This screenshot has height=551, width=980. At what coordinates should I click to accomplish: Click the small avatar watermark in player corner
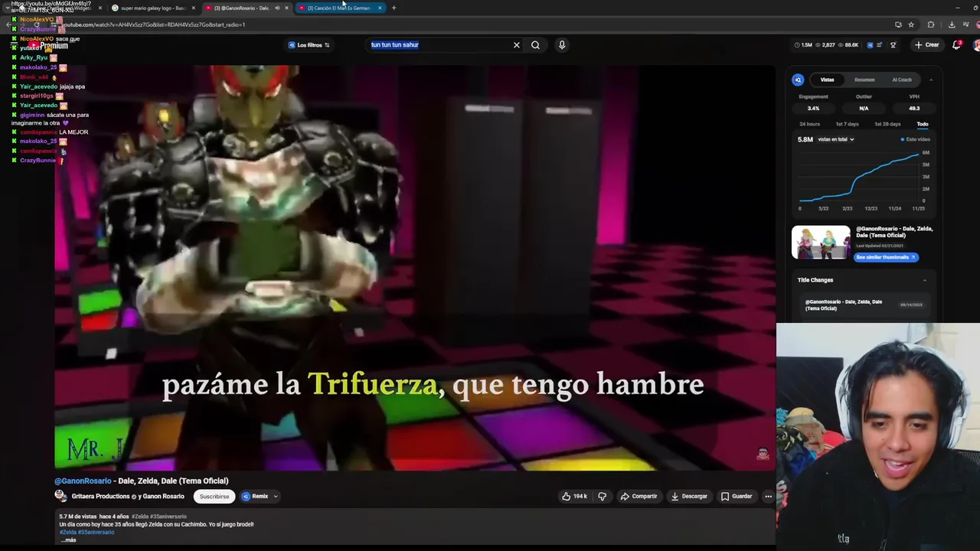click(763, 454)
